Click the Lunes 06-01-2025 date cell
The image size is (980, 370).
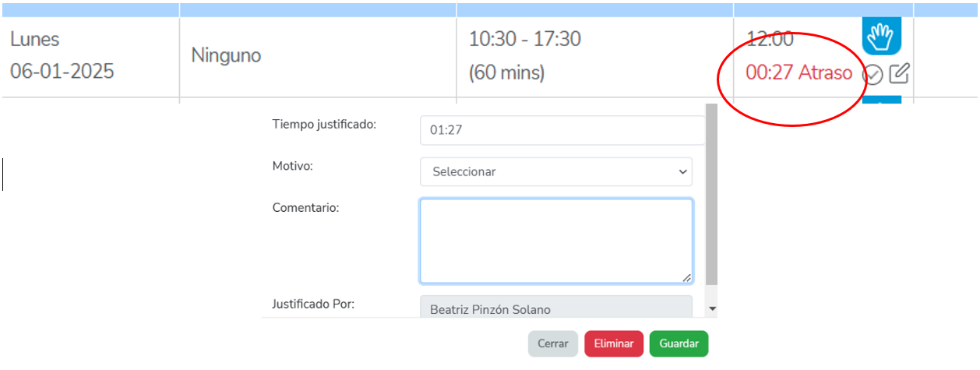[x=62, y=55]
